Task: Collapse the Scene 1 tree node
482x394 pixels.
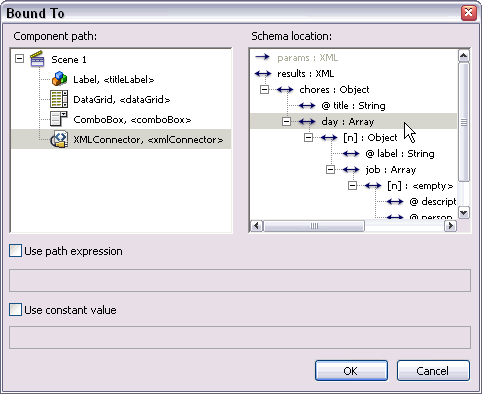Action: coord(20,59)
